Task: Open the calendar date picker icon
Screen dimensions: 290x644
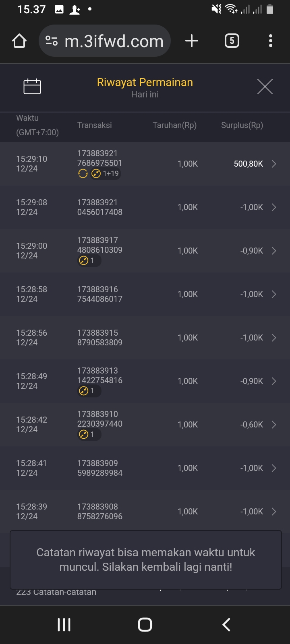Action: pyautogui.click(x=32, y=87)
